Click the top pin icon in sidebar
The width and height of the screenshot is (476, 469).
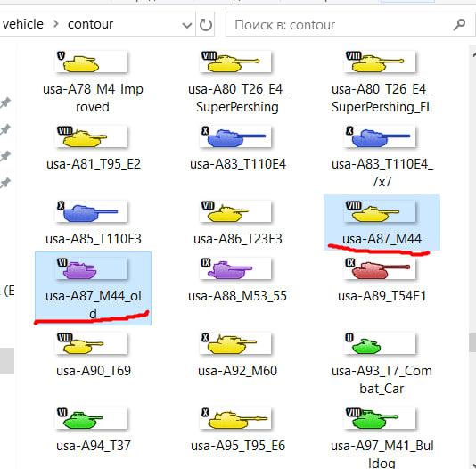[x=5, y=103]
